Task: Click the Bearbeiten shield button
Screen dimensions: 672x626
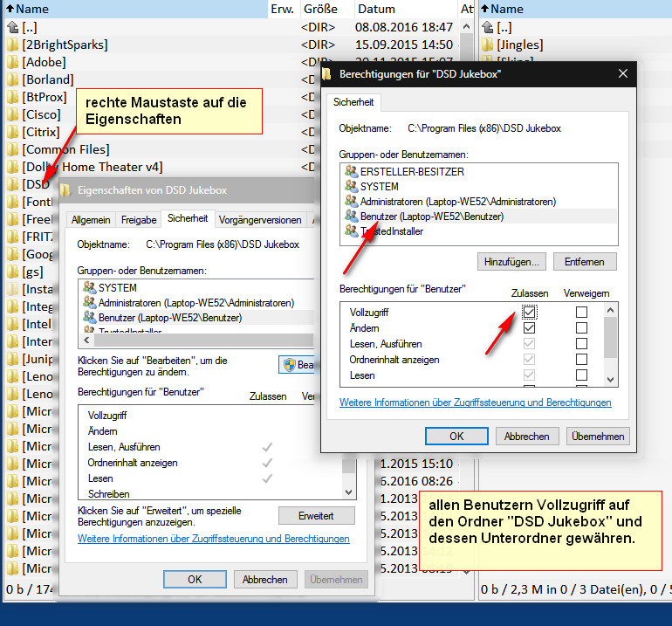Action: tap(296, 365)
